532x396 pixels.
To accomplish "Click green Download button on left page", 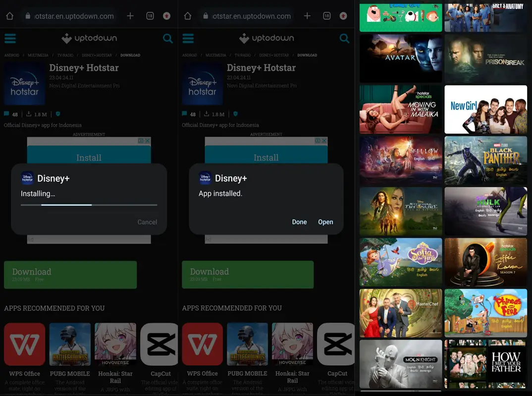I will (70, 275).
